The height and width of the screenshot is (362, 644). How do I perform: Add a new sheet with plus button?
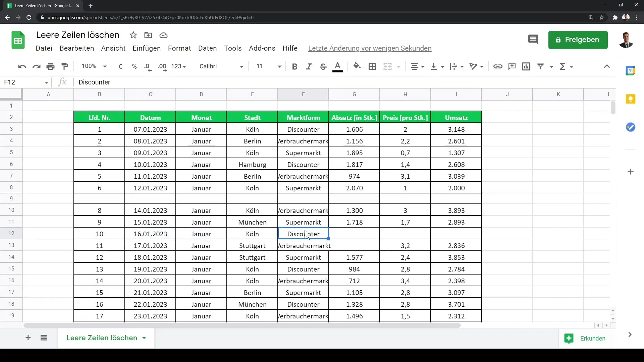pos(28,338)
